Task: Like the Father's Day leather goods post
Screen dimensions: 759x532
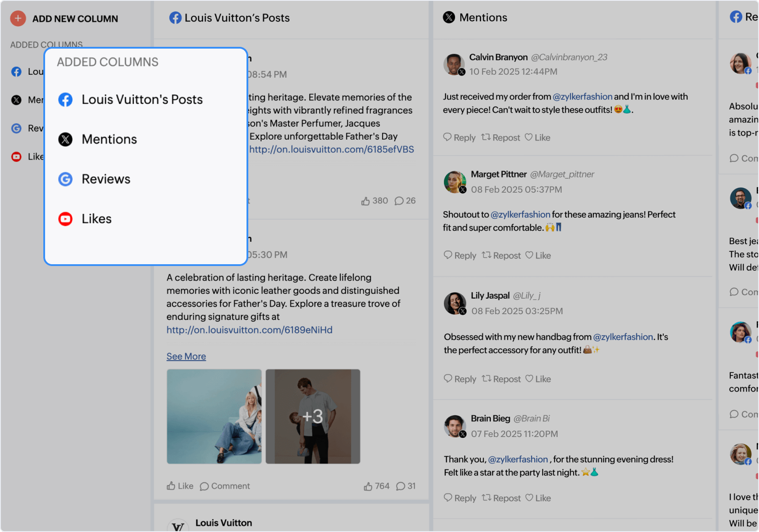Action: pos(180,486)
